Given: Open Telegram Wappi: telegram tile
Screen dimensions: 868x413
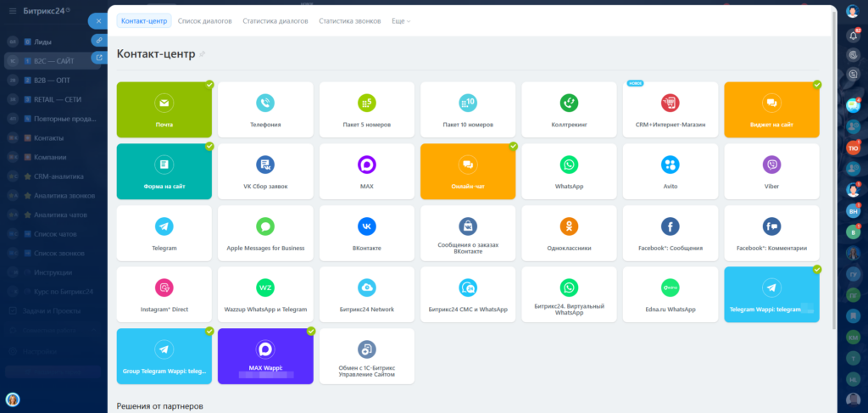Looking at the screenshot, I should (771, 294).
